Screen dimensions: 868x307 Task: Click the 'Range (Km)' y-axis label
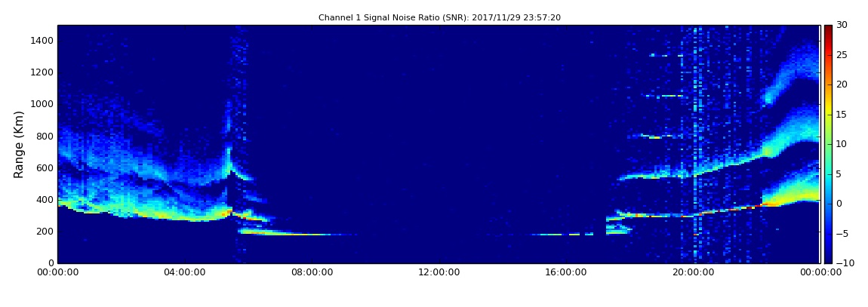tap(19, 144)
